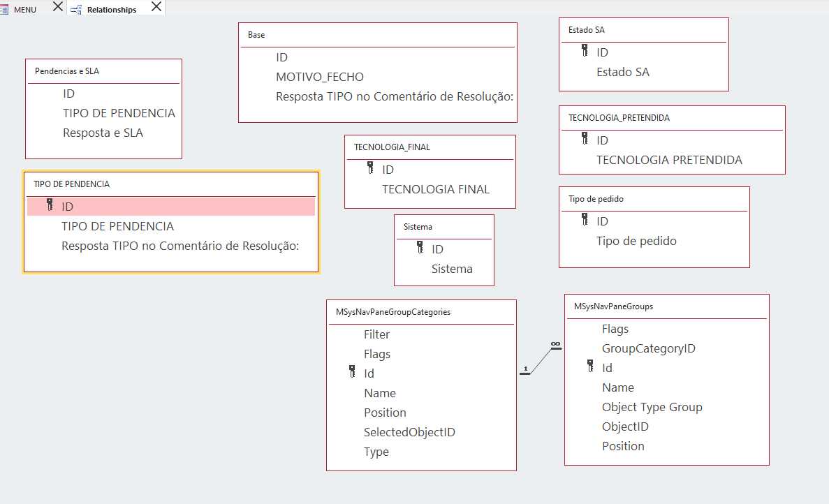
Task: Click the TIPO DE PENDENCIA table title bar
Action: click(x=171, y=184)
